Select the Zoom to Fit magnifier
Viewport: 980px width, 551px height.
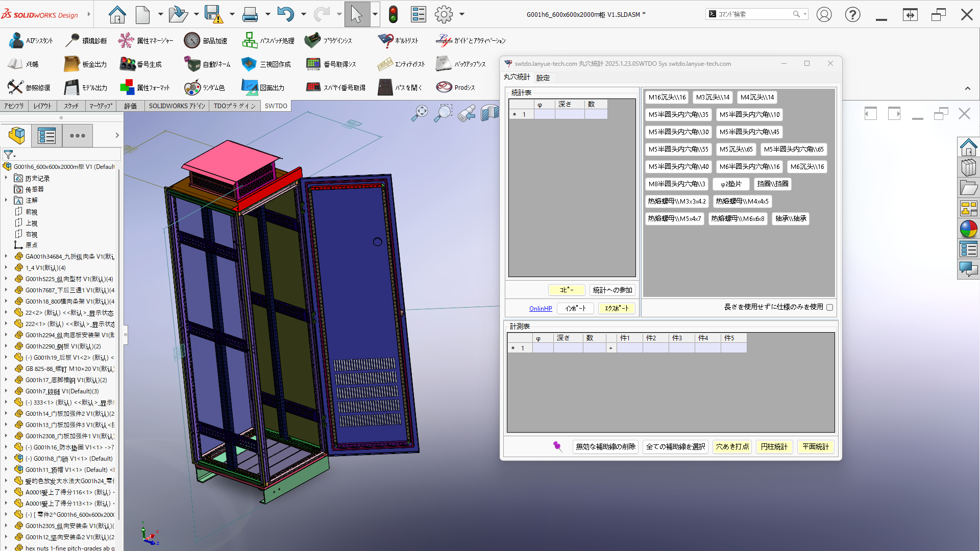420,113
